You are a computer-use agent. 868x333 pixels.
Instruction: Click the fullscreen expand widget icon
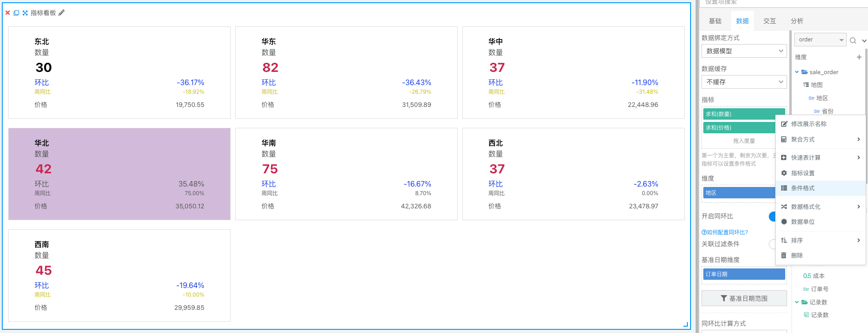pyautogui.click(x=25, y=13)
